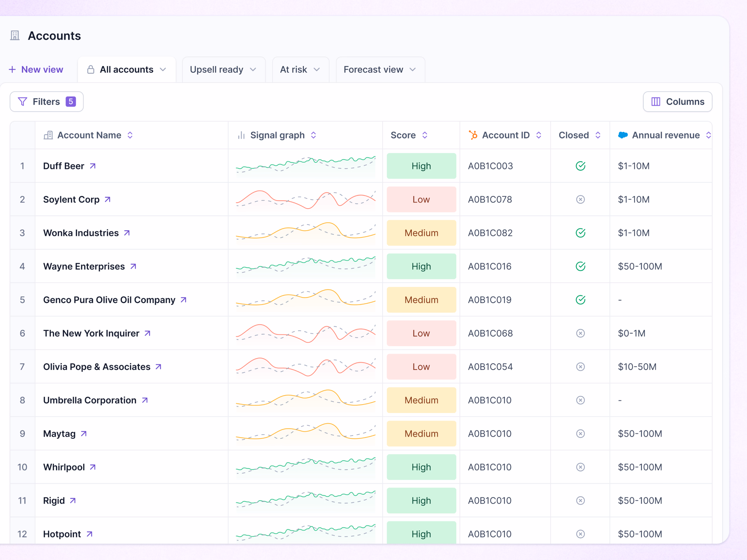This screenshot has height=560, width=747.
Task: Click the Accounts building icon in title
Action: pyautogui.click(x=15, y=35)
